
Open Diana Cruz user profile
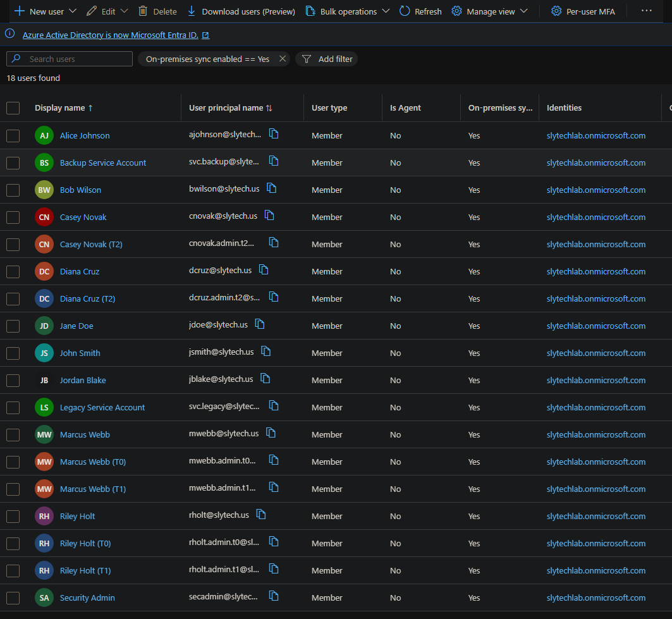[x=80, y=272]
